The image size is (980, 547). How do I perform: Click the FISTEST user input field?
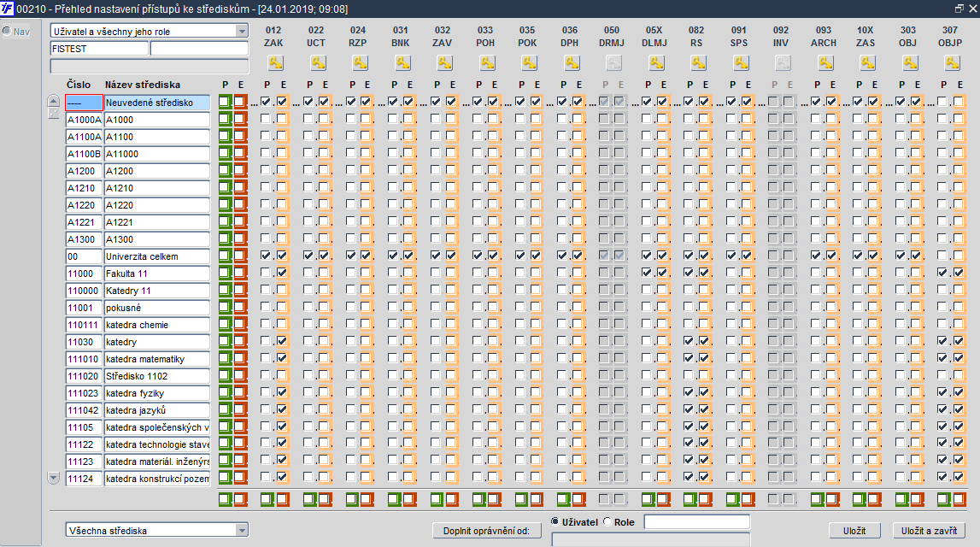(99, 49)
